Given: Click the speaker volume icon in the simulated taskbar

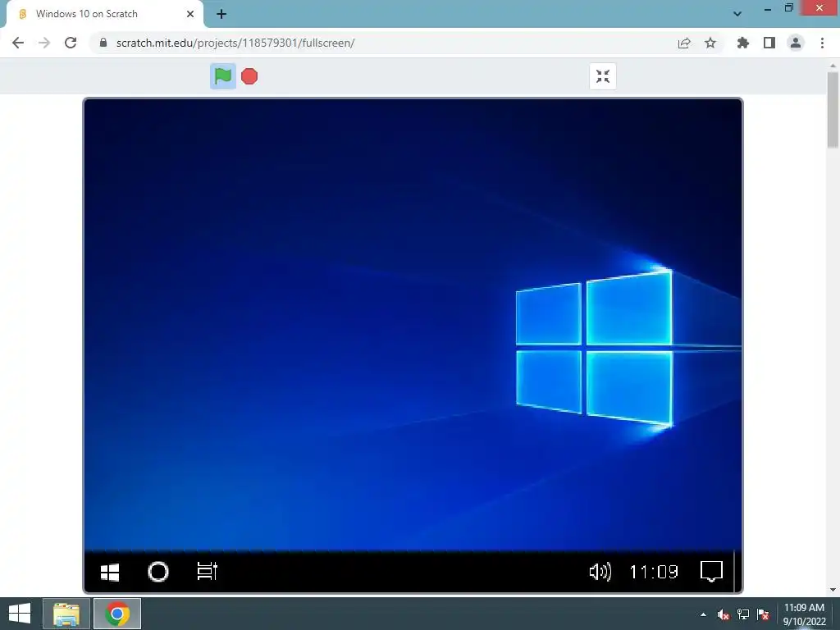Looking at the screenshot, I should tap(600, 572).
